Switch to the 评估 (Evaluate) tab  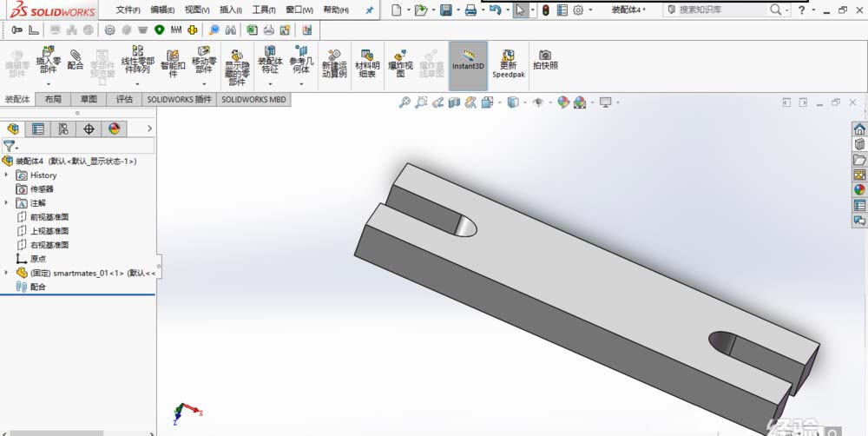point(124,100)
